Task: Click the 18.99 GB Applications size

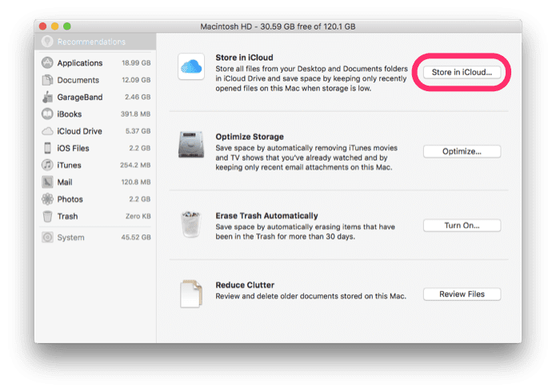Action: point(136,62)
